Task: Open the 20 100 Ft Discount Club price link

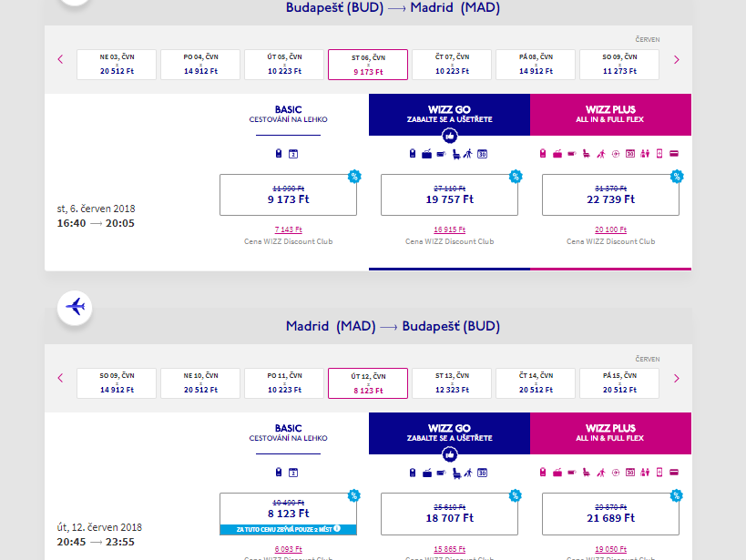Action: click(x=610, y=230)
